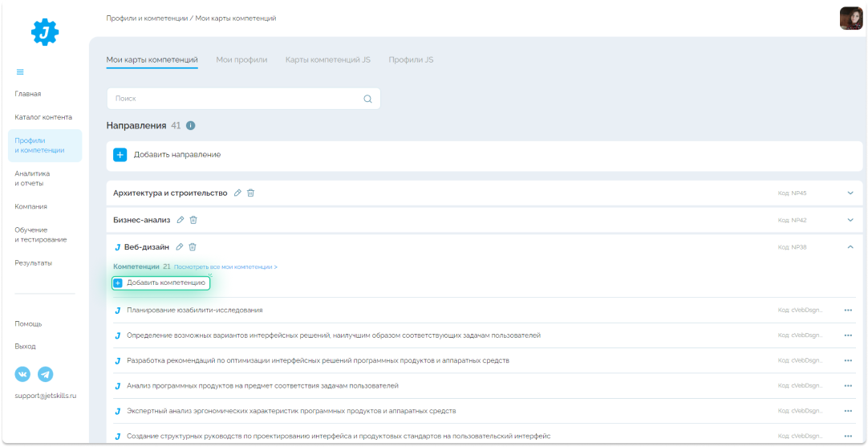Image resolution: width=868 pixels, height=447 pixels.
Task: Edit the Архитектура и строительство direction
Action: [x=237, y=193]
